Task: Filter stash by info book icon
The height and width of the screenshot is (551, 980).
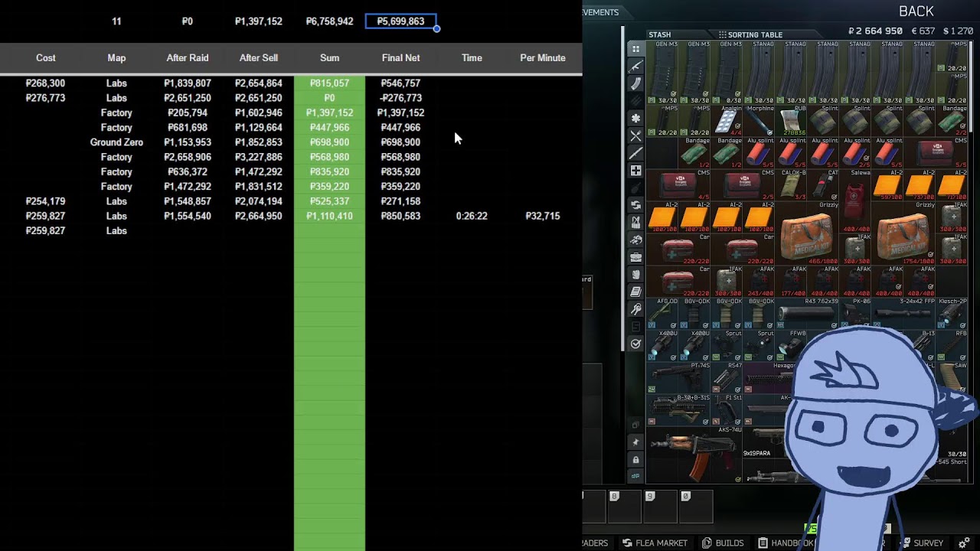Action: pos(635,292)
